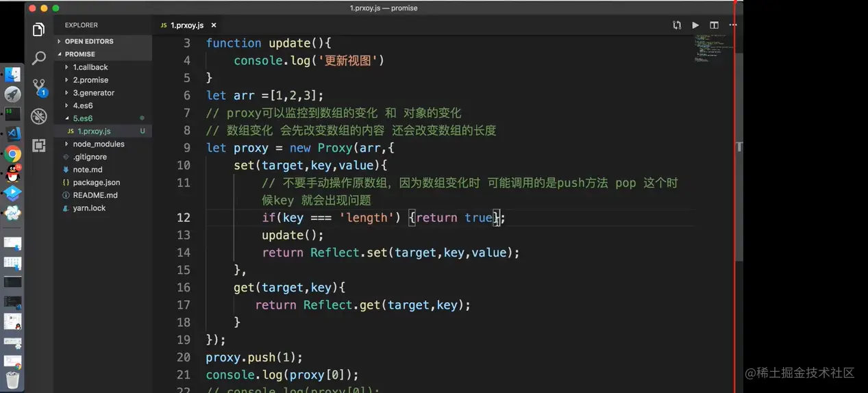Open Google Chrome from the dock
The height and width of the screenshot is (393, 868).
pyautogui.click(x=12, y=154)
